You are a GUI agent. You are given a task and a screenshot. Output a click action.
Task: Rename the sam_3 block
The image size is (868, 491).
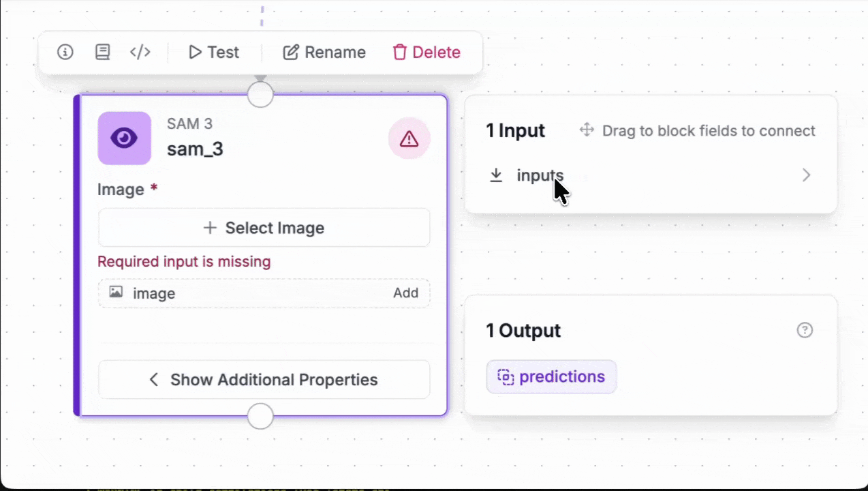click(324, 53)
